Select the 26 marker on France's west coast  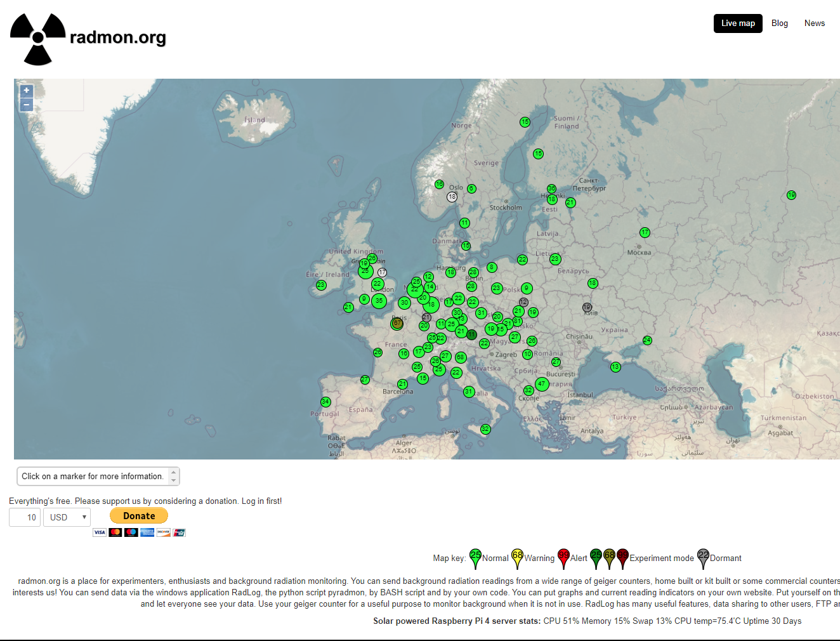pos(378,352)
